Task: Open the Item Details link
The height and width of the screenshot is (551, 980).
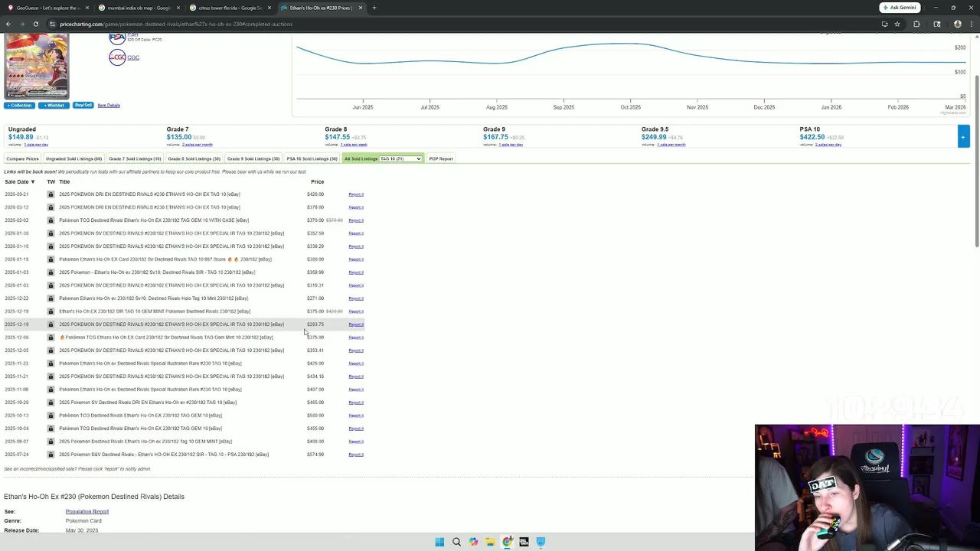Action: pyautogui.click(x=109, y=105)
